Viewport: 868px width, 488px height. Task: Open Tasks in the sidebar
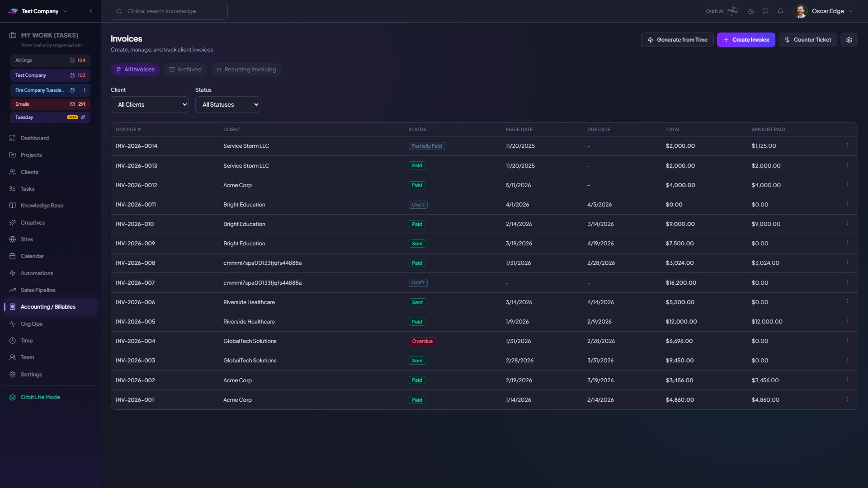point(50,189)
